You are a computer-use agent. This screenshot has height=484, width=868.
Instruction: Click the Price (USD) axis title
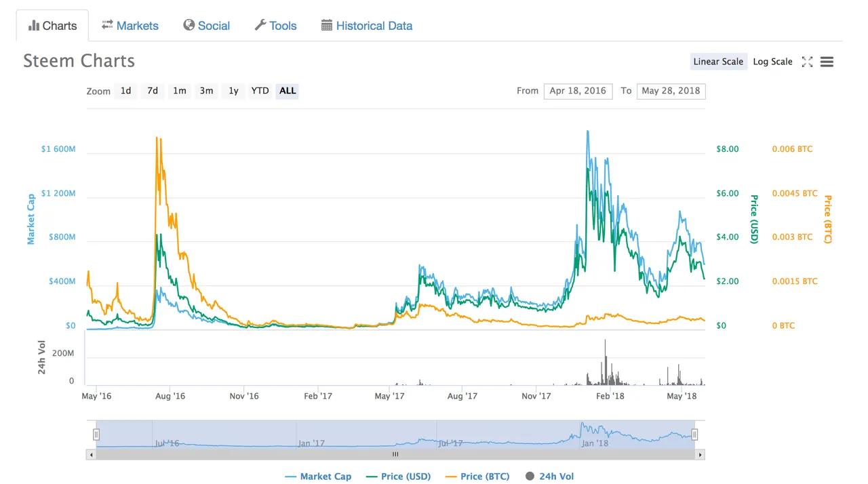tap(753, 219)
